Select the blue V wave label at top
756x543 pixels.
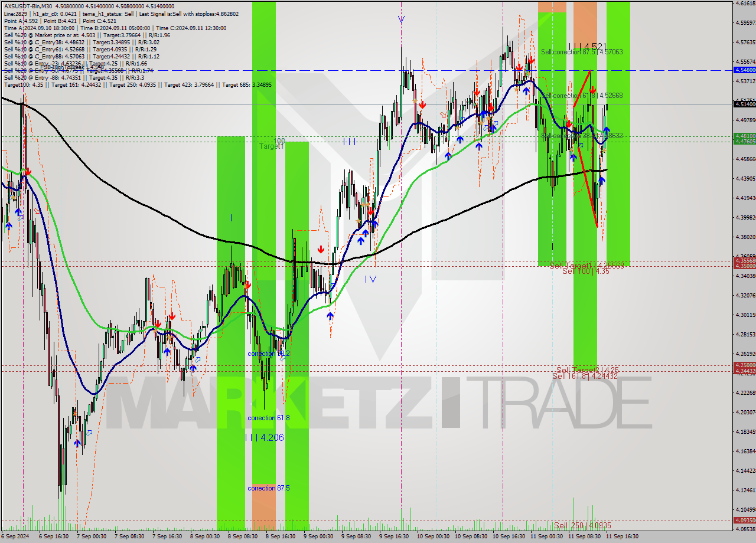pos(402,19)
